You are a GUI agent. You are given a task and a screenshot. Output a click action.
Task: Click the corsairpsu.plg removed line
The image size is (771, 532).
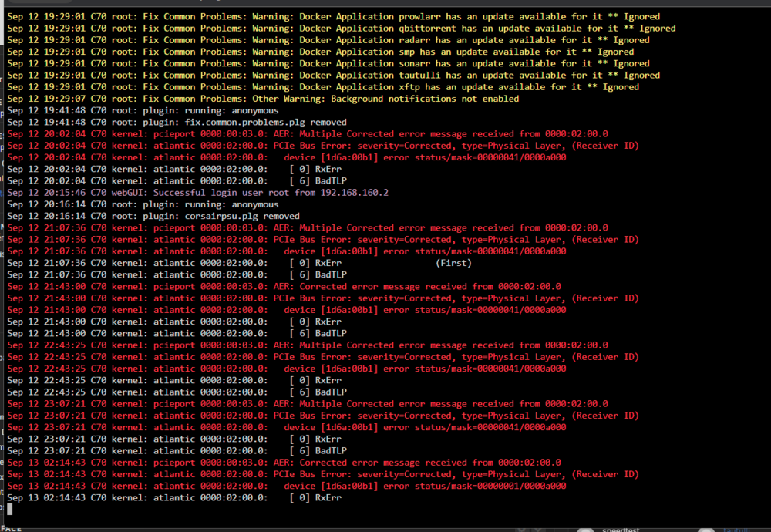[x=153, y=217]
